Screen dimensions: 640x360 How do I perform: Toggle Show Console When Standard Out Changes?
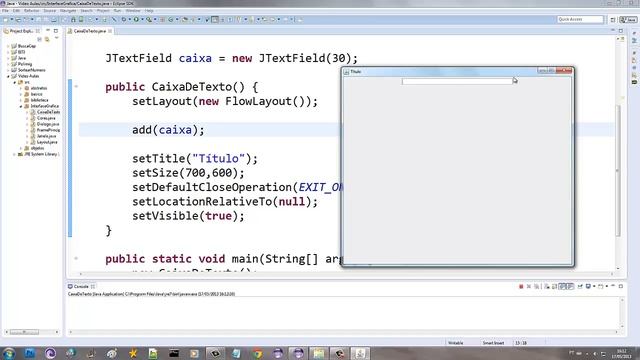[x=562, y=287]
